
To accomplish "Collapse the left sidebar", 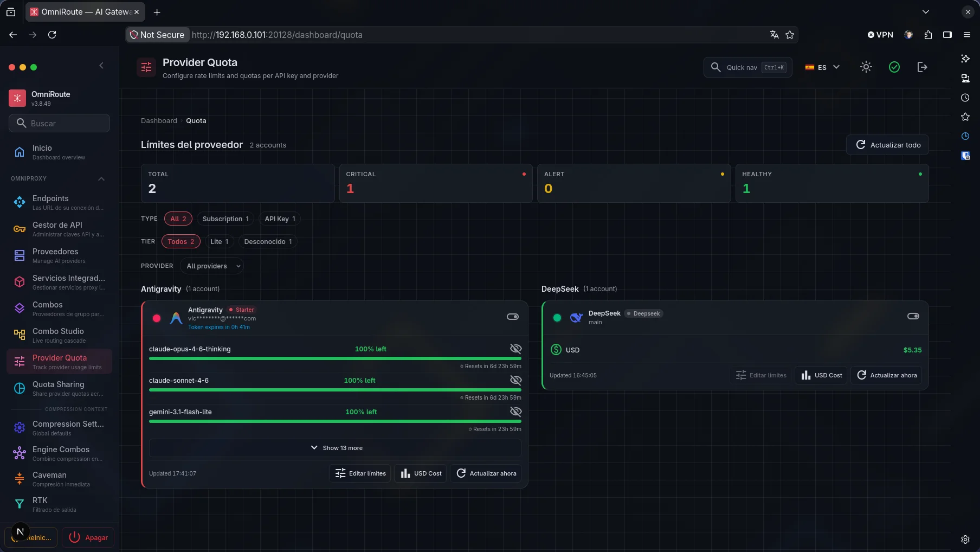I will 101,66.
